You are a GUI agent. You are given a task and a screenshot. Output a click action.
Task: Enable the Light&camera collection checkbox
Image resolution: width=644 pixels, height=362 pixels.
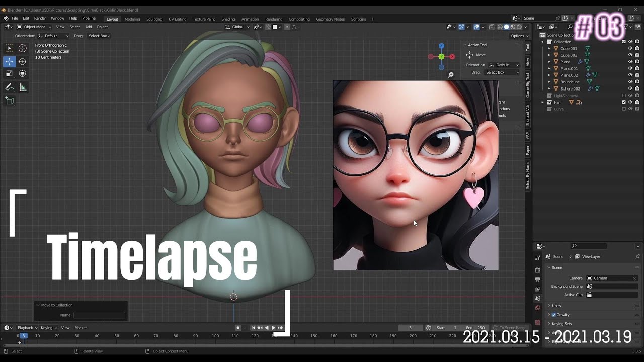(624, 96)
